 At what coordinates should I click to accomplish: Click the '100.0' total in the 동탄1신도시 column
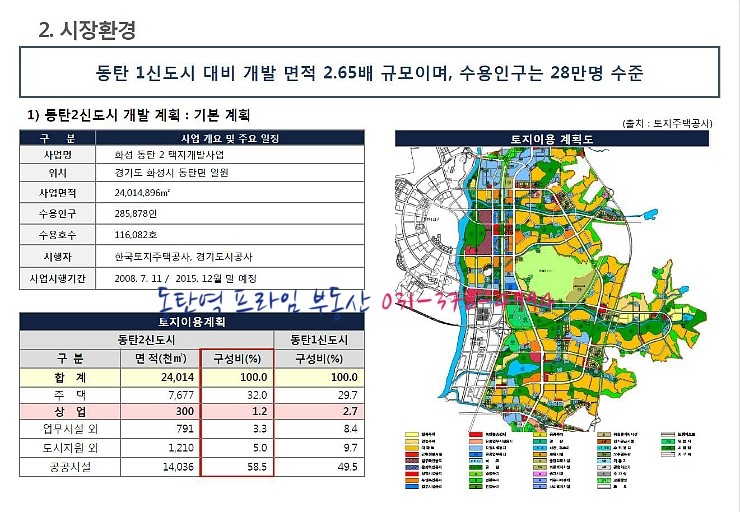344,378
